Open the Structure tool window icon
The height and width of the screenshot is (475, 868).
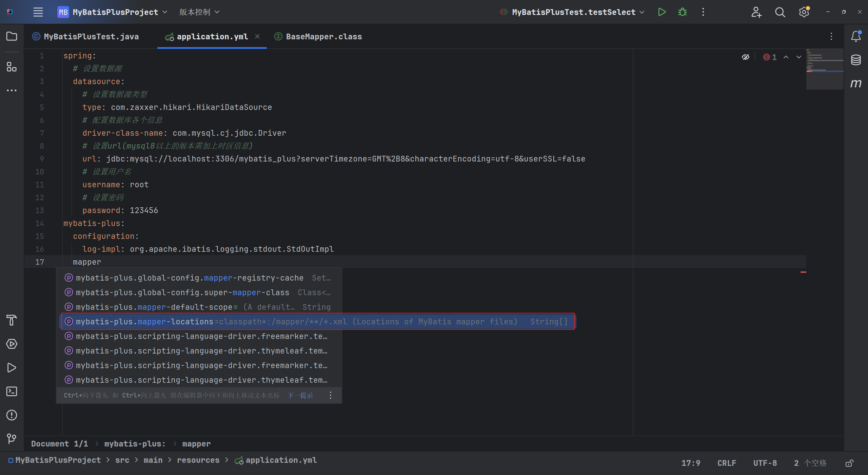click(12, 67)
